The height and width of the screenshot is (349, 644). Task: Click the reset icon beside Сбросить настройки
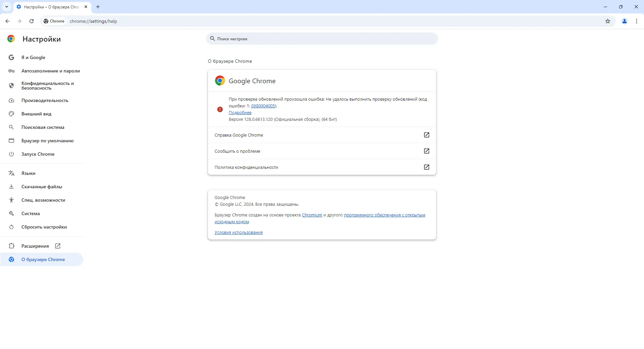(x=11, y=227)
